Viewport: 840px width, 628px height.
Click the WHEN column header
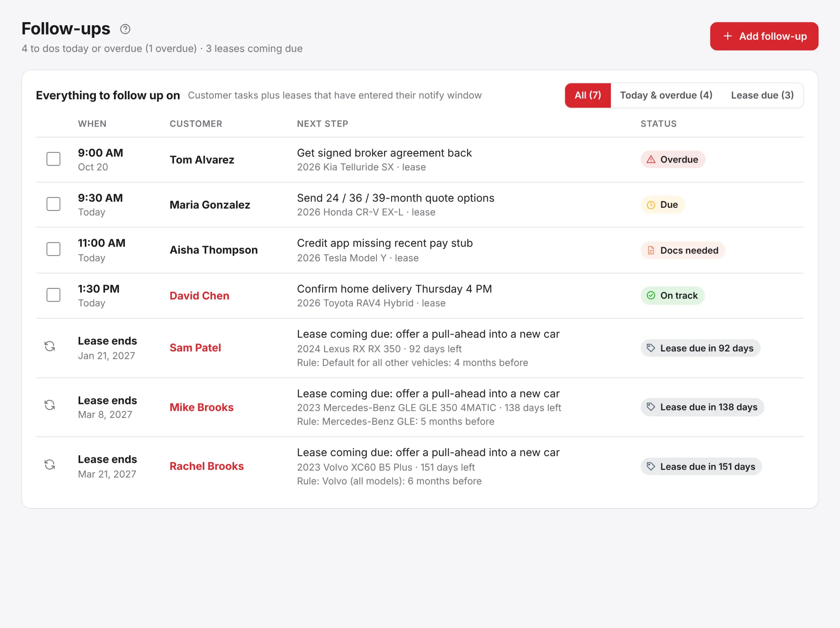[92, 124]
